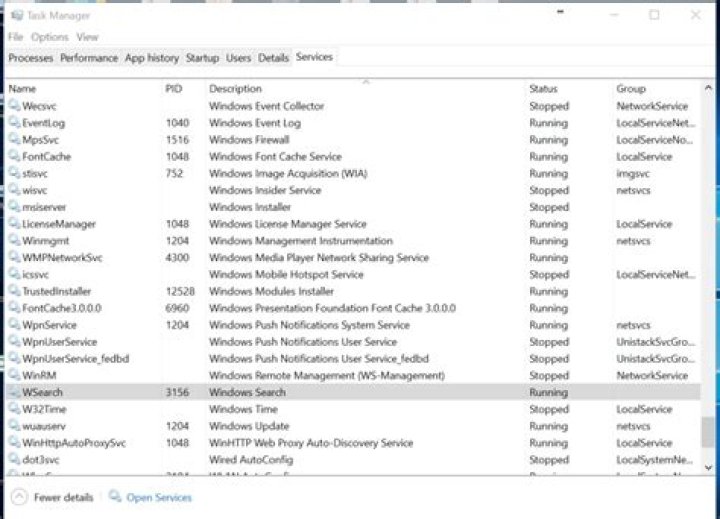The width and height of the screenshot is (720, 519).
Task: Select the WSearch service name
Action: click(x=42, y=392)
